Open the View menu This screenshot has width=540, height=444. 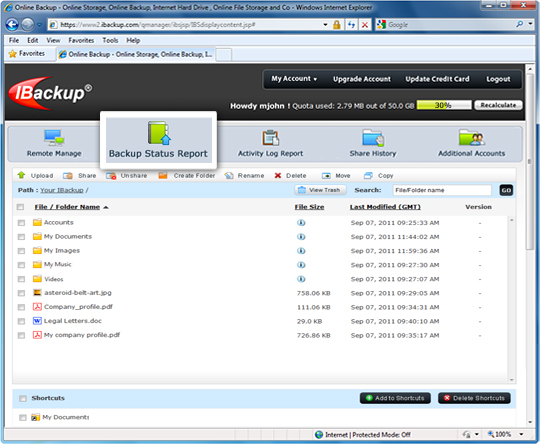53,40
